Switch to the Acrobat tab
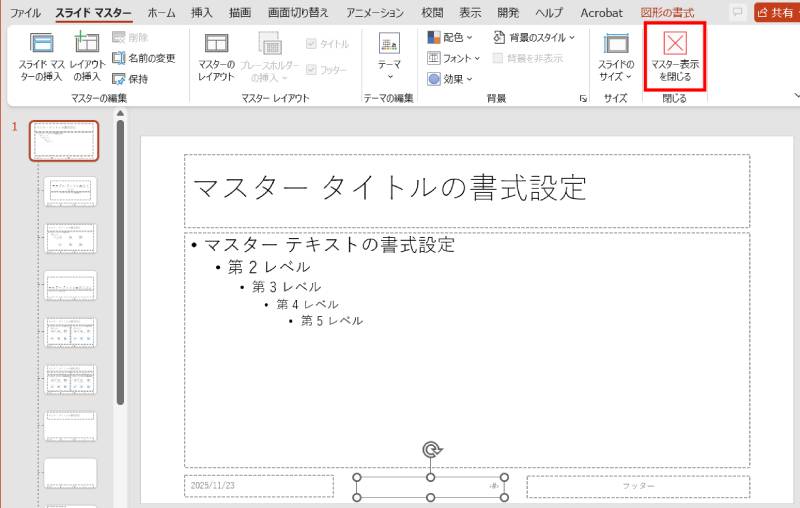 coord(602,13)
